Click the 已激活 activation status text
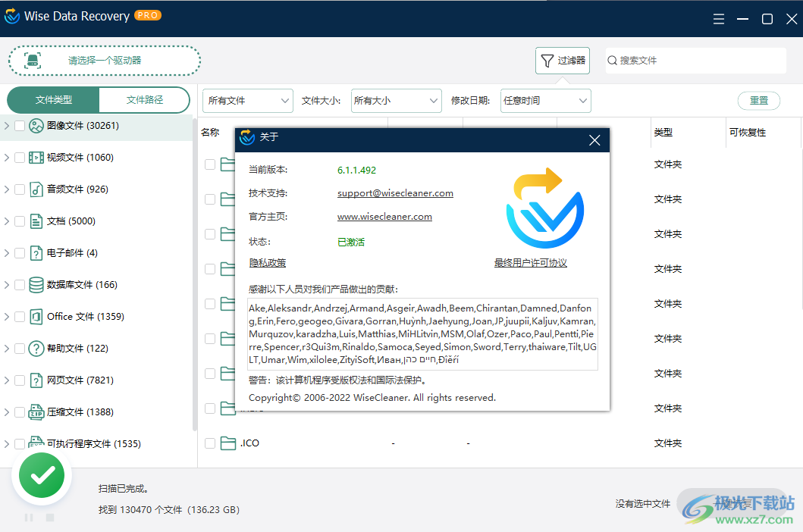 [x=351, y=243]
